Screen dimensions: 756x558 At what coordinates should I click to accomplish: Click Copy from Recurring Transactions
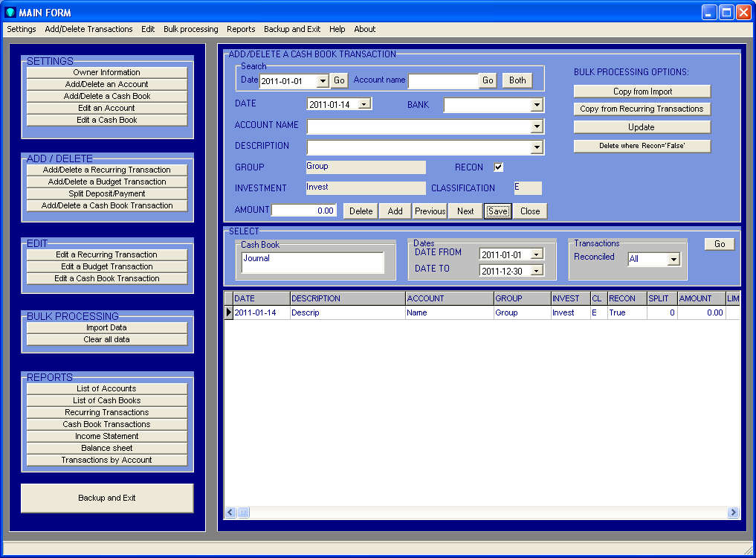(x=641, y=109)
